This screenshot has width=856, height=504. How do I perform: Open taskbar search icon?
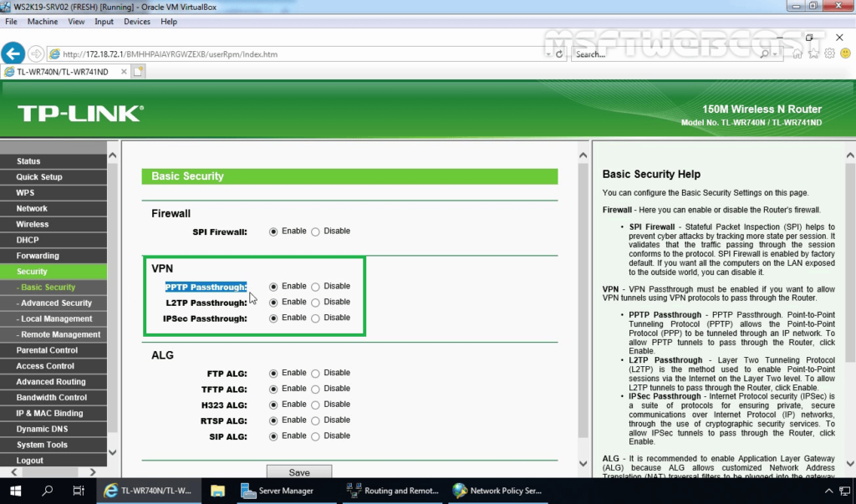(x=48, y=491)
